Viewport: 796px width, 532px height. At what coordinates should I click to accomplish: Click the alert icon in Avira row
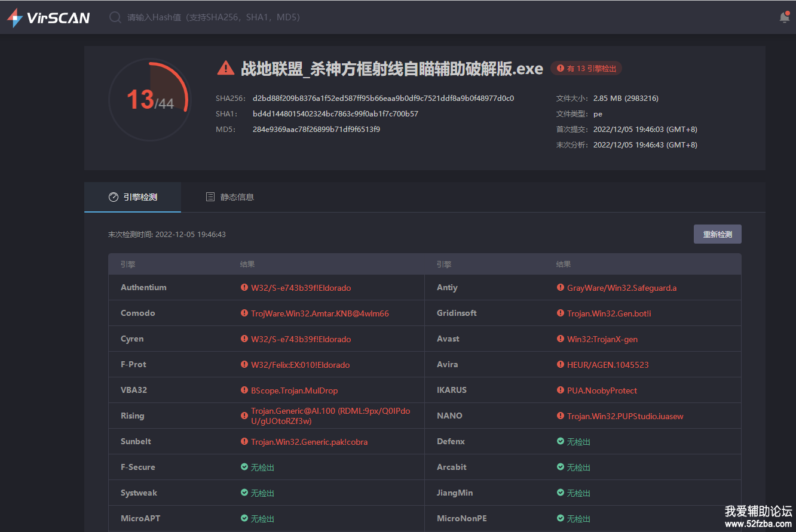point(561,364)
